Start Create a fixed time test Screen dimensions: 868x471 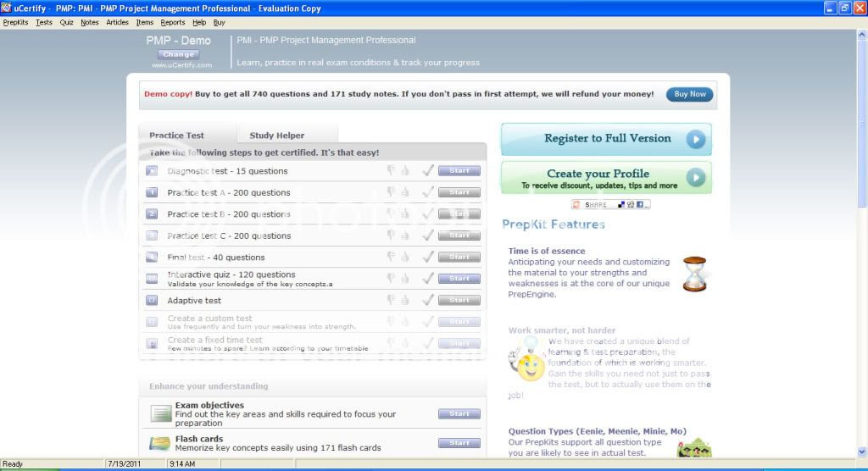[459, 344]
